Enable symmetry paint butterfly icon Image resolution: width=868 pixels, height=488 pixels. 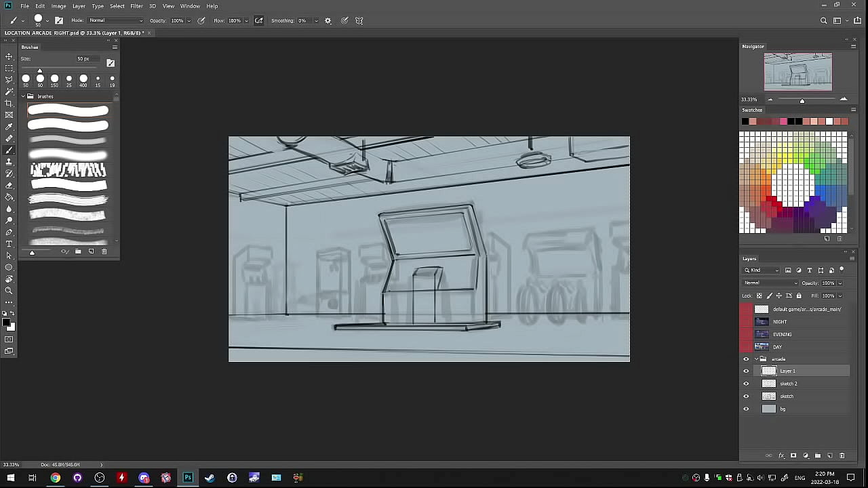(359, 20)
